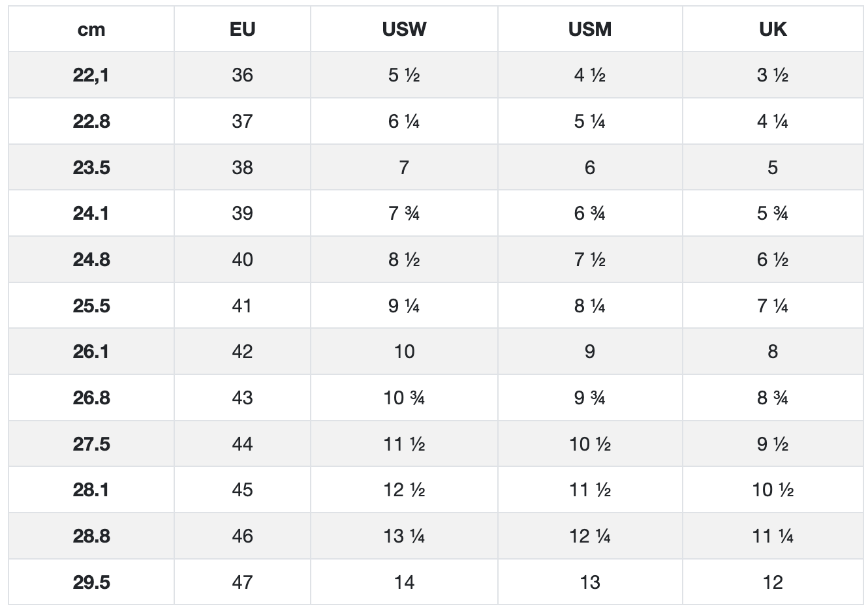Select EU size 37 cell

point(242,121)
